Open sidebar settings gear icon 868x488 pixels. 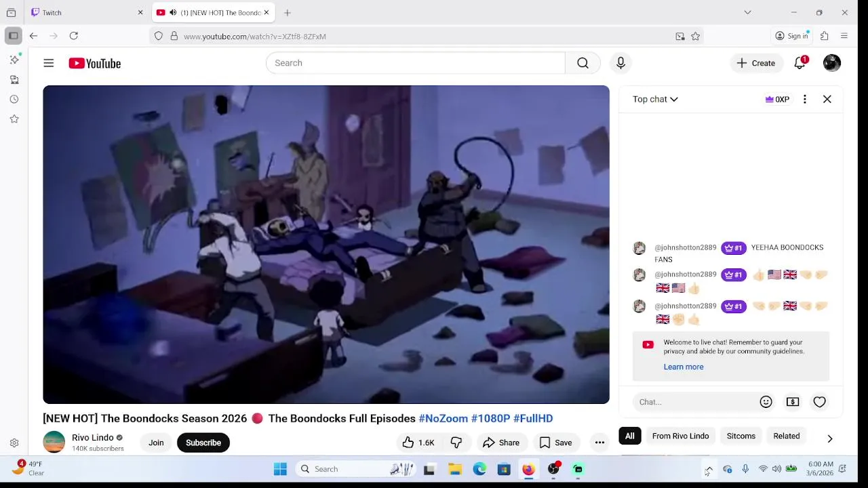[14, 443]
